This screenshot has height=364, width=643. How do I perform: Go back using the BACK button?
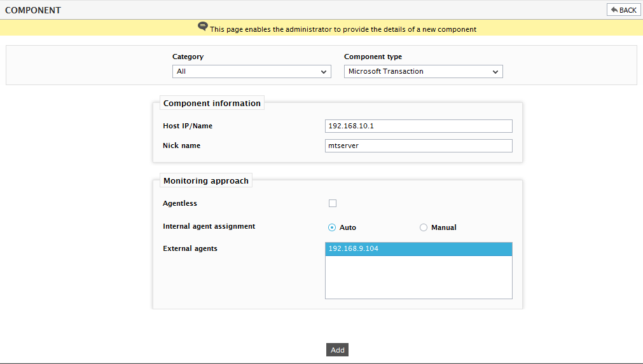click(x=623, y=10)
